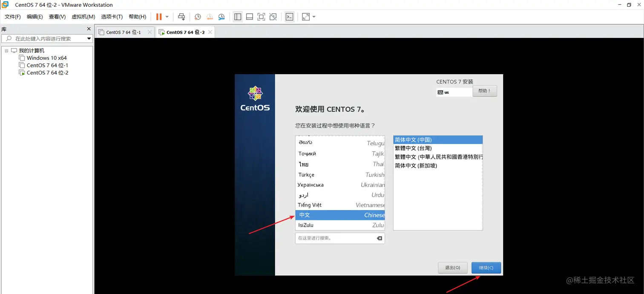Select CentOS 7 64 位-1 in library tree
Viewport: 644px width, 294px height.
click(x=47, y=65)
